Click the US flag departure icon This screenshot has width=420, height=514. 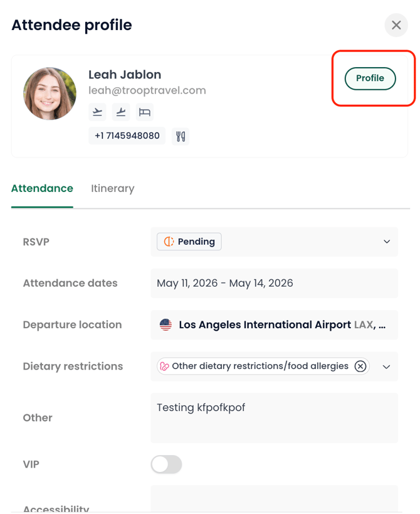[165, 325]
